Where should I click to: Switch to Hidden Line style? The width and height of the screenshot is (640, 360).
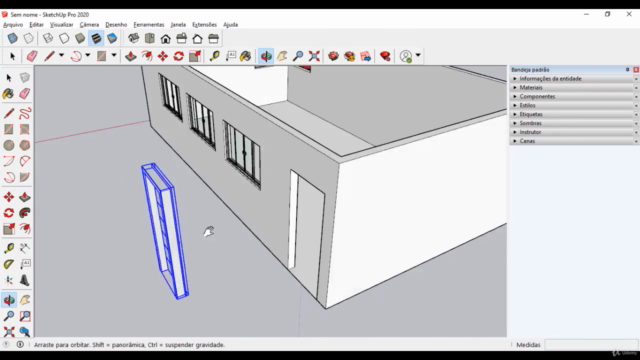(64, 38)
